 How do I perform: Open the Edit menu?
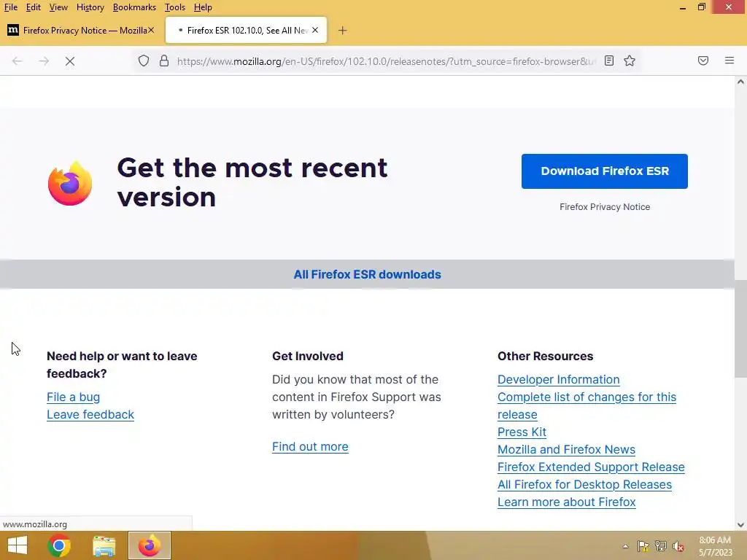34,7
